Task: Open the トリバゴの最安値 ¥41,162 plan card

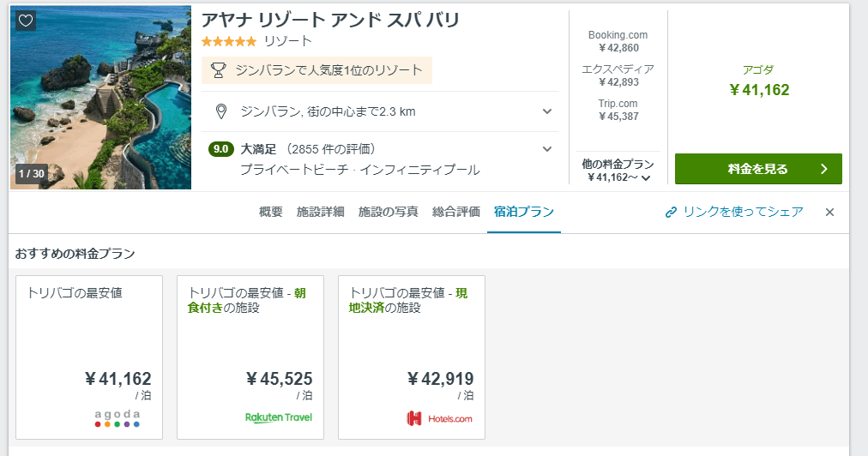Action: (89, 357)
